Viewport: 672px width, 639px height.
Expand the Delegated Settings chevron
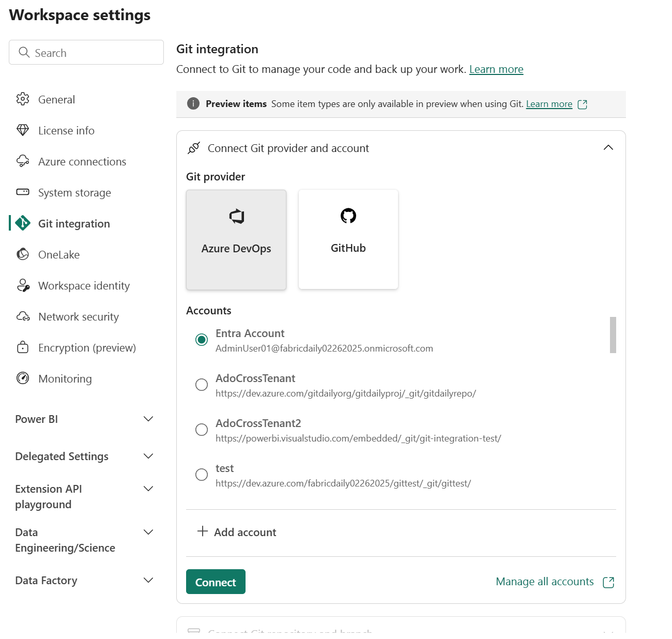point(148,456)
